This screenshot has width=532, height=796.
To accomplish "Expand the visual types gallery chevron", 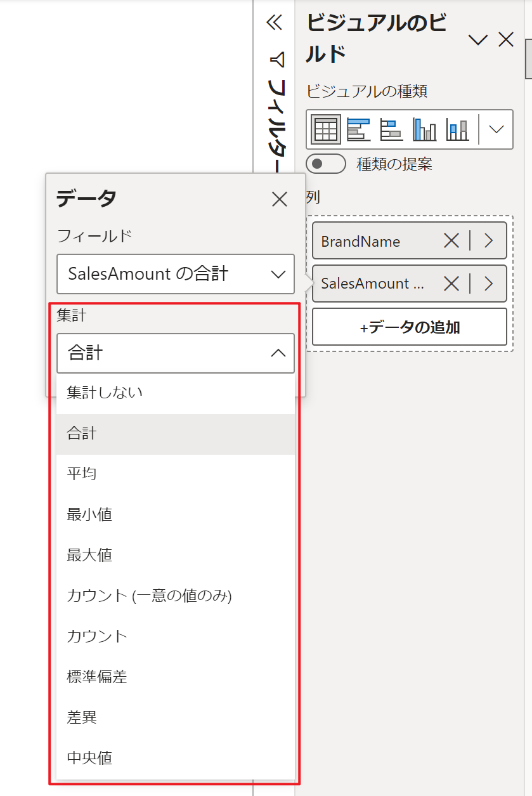I will (x=496, y=129).
